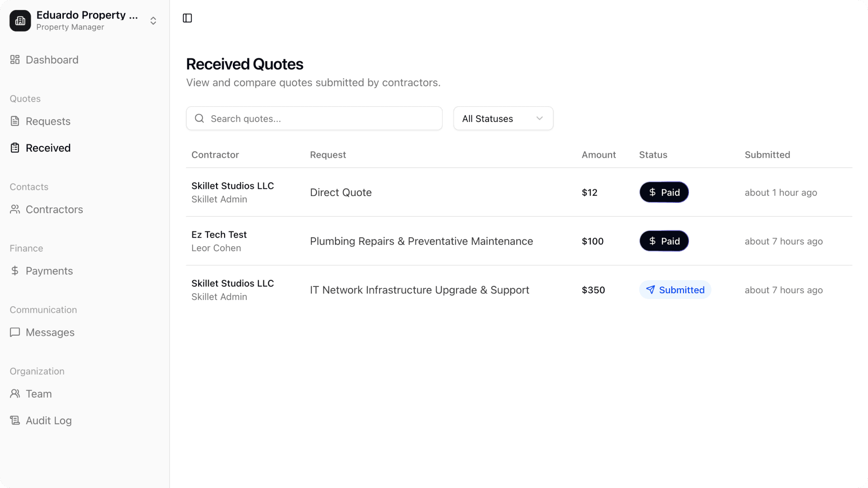This screenshot has width=868, height=488.
Task: Open Messages via chat bubble icon
Action: pyautogui.click(x=15, y=332)
